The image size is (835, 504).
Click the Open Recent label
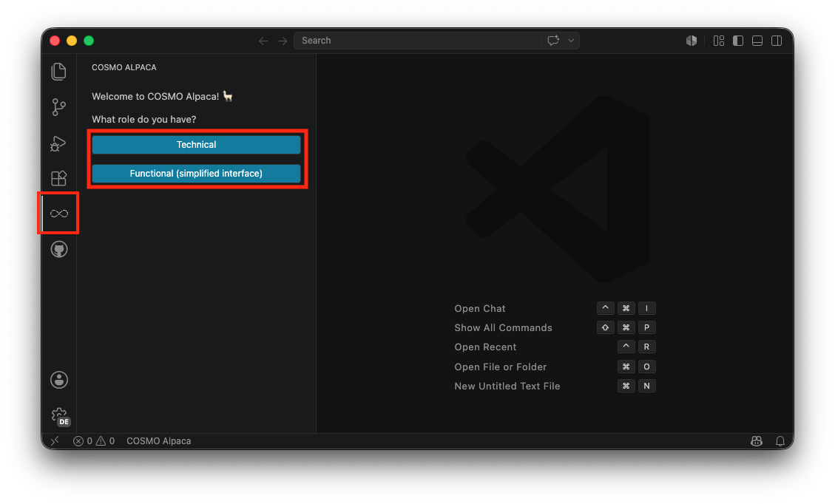(485, 347)
